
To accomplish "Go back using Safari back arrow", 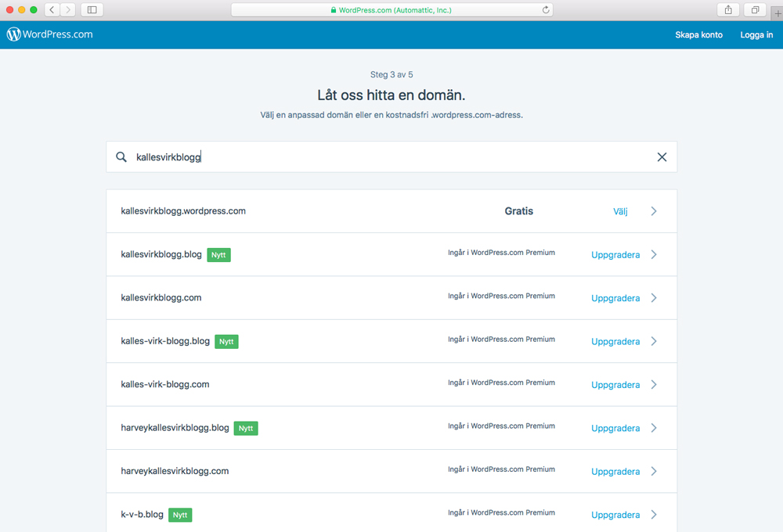I will 52,10.
